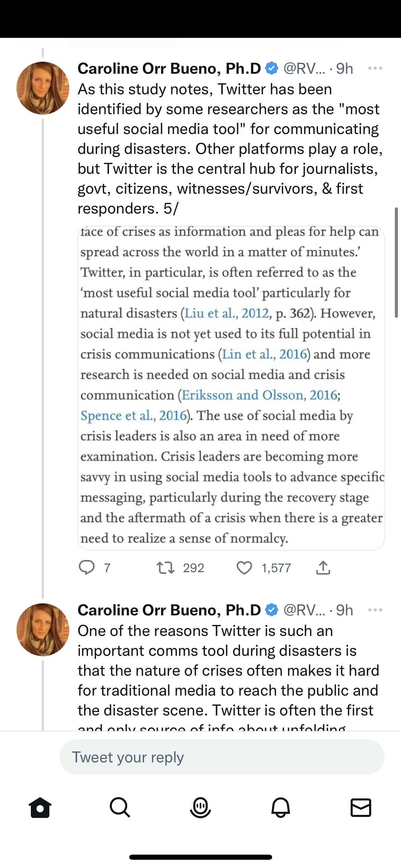Retweet the tweet with 292 retweets

click(166, 568)
